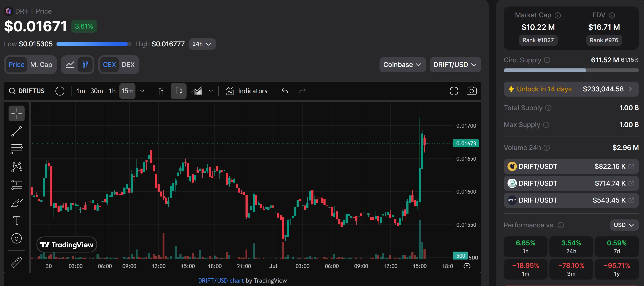Click the Rank #976 badge
The image size is (644, 286).
tap(604, 40)
